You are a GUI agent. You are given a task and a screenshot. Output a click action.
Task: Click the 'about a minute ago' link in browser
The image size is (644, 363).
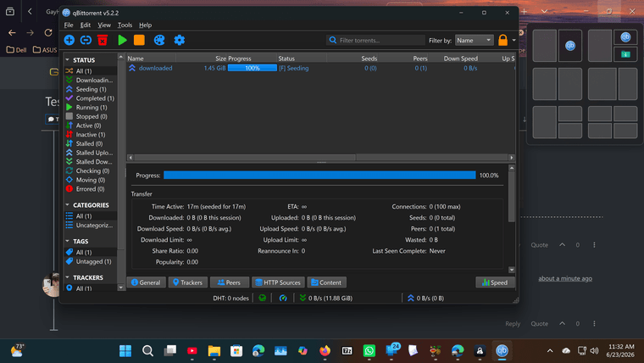coord(565,278)
